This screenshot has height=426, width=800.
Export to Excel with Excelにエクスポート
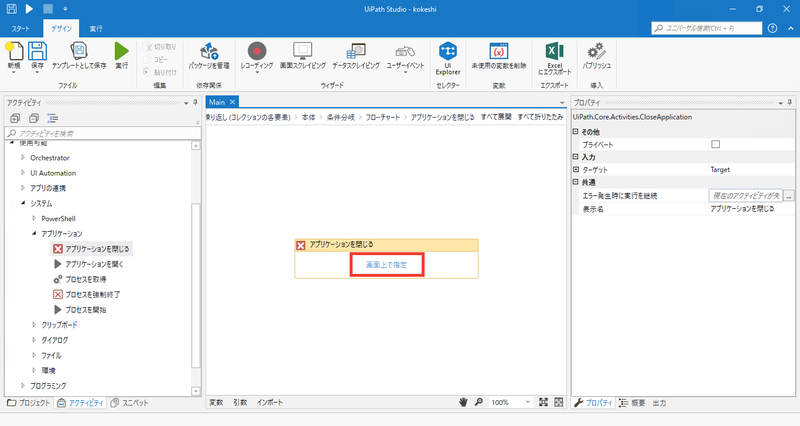[x=555, y=58]
